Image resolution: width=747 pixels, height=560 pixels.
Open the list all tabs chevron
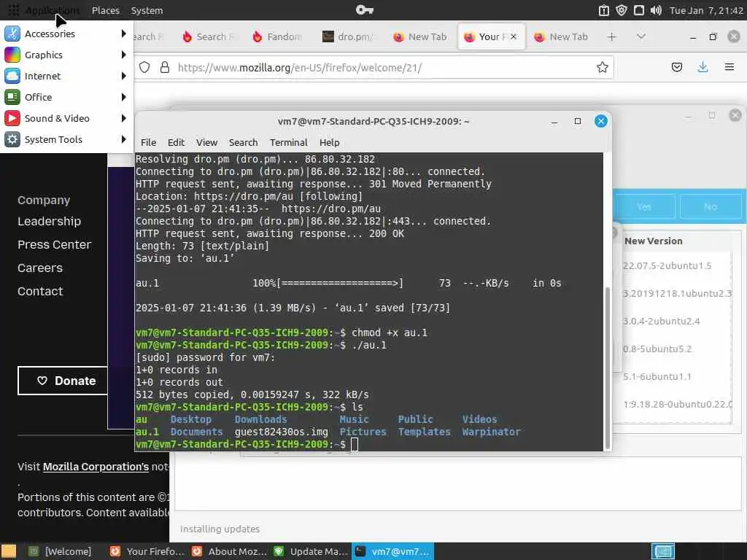pyautogui.click(x=641, y=36)
